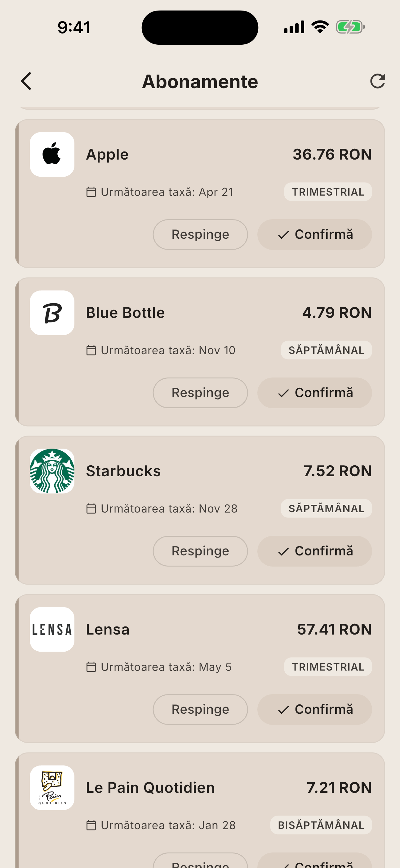The image size is (400, 868).
Task: Tap the TRIMESTRIAL badge on Apple
Action: pos(328,192)
